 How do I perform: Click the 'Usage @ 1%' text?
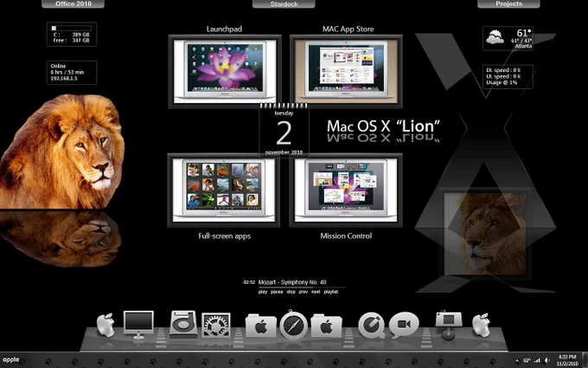(502, 82)
